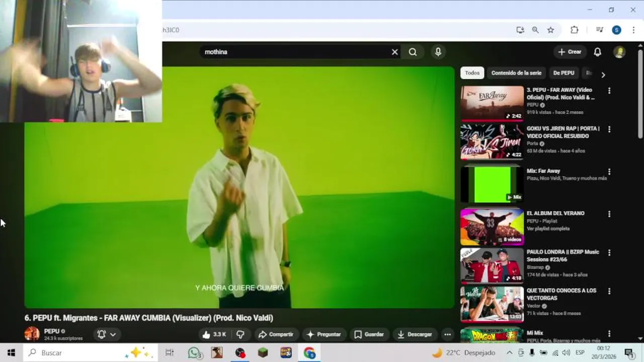
Task: Open the YouTube account avatar menu
Action: click(x=619, y=52)
